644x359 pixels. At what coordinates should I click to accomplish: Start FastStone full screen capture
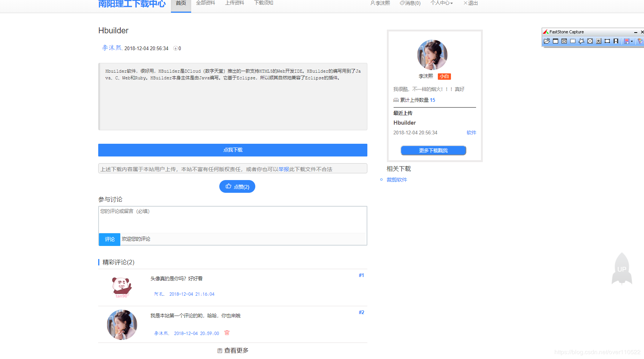590,41
